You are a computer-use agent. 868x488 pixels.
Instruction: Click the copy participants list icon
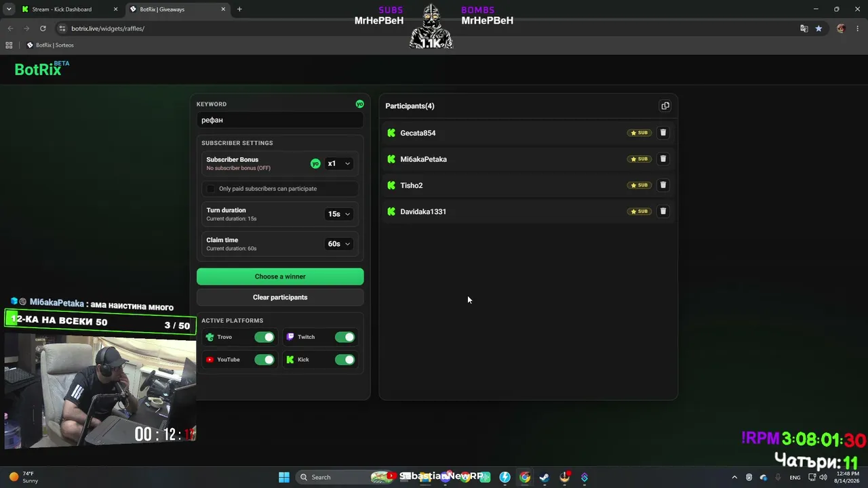tap(665, 106)
